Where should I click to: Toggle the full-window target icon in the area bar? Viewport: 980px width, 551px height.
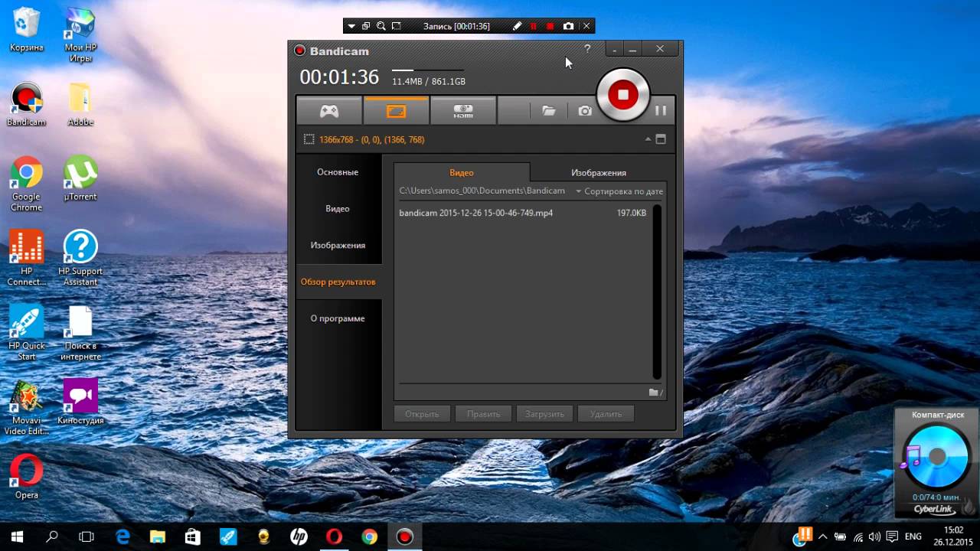661,139
